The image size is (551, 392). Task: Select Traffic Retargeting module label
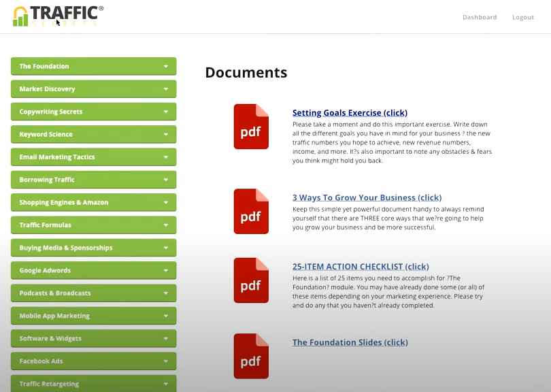pyautogui.click(x=49, y=384)
